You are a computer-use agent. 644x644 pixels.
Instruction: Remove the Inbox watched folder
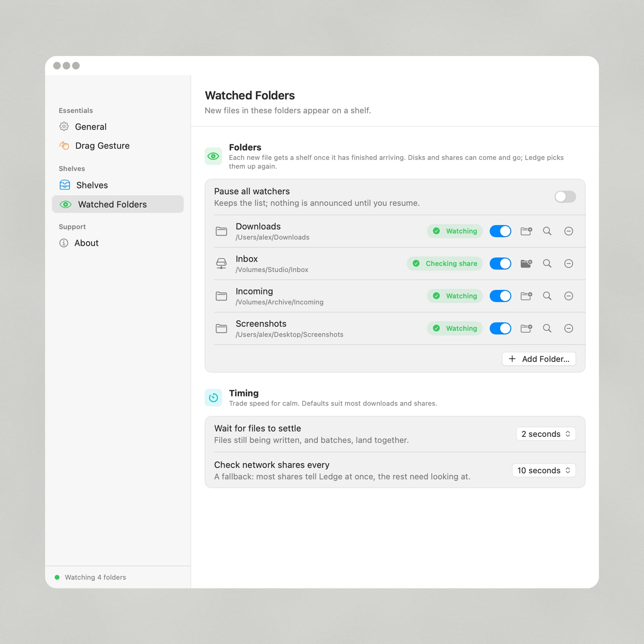pyautogui.click(x=569, y=263)
